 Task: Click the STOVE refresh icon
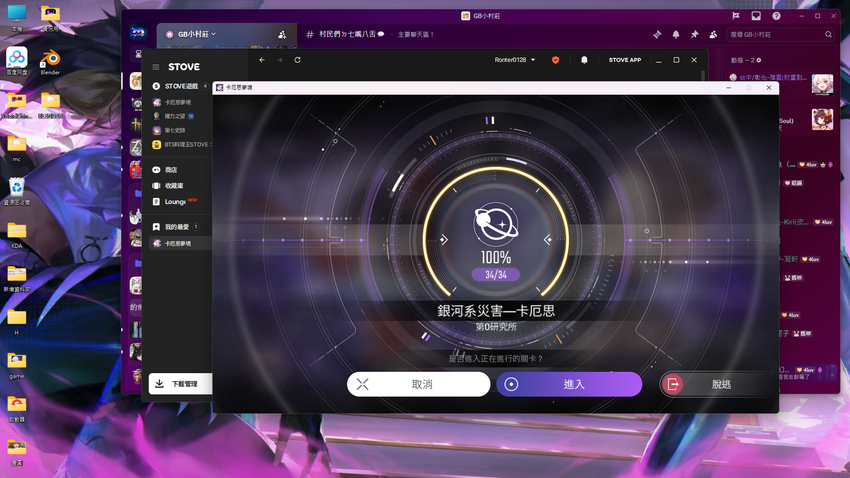tap(297, 60)
